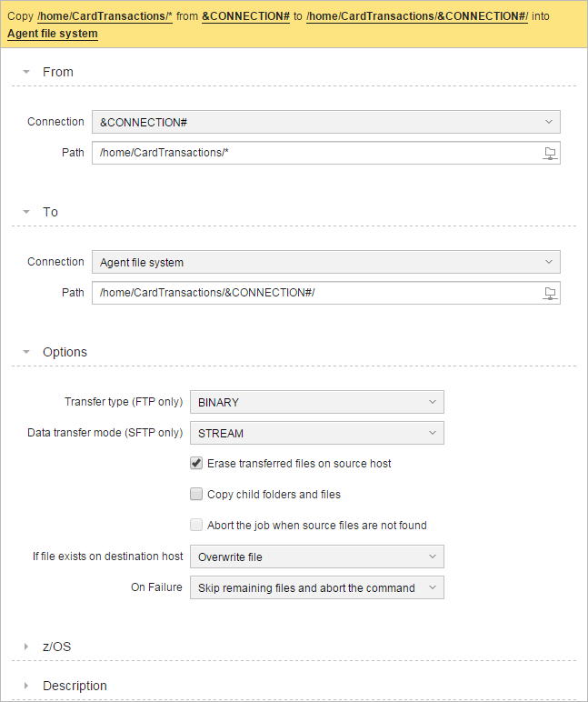588x702 pixels.
Task: Open the To Connection Agent file system dropdown
Action: pos(325,262)
